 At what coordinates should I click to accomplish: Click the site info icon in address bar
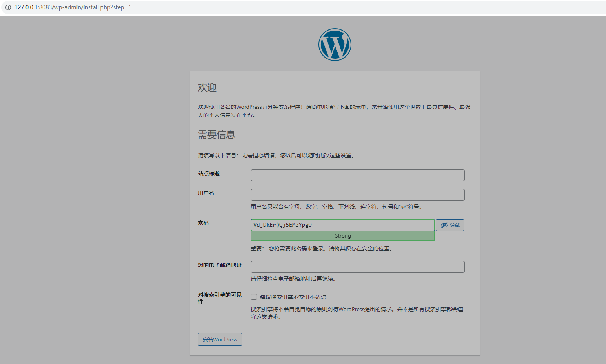(8, 7)
